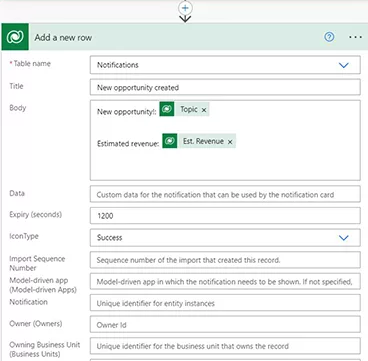Click the plus insert step button

(185, 8)
